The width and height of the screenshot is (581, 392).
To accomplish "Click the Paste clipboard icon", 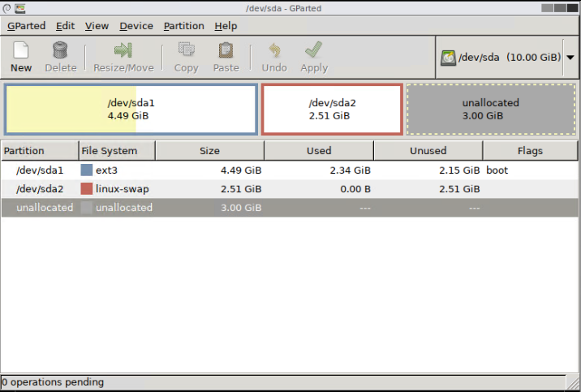I will pos(226,50).
